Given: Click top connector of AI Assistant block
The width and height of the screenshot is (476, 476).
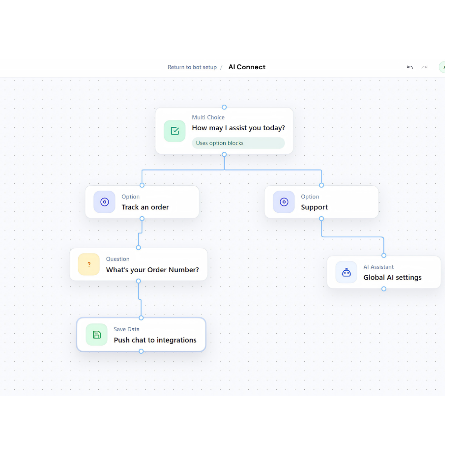Looking at the screenshot, I should pos(384,255).
